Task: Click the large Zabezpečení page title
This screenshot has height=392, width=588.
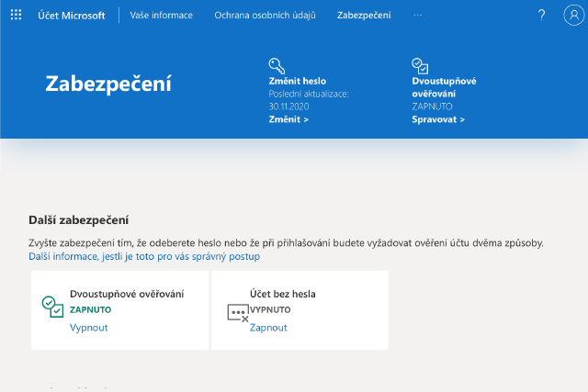Action: 108,84
